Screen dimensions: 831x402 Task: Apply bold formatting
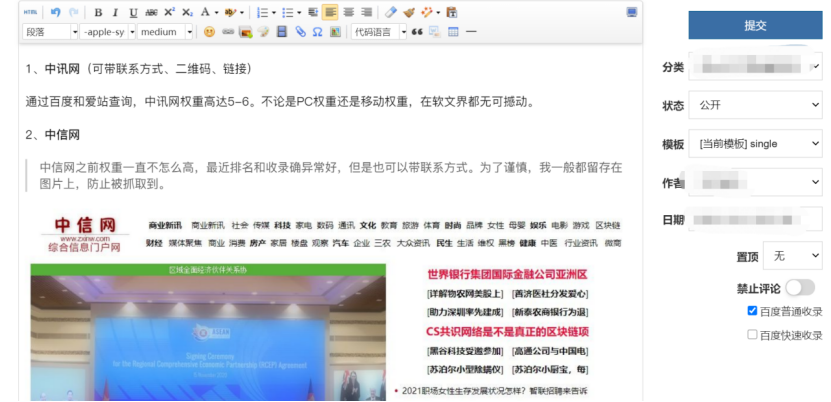tap(98, 12)
